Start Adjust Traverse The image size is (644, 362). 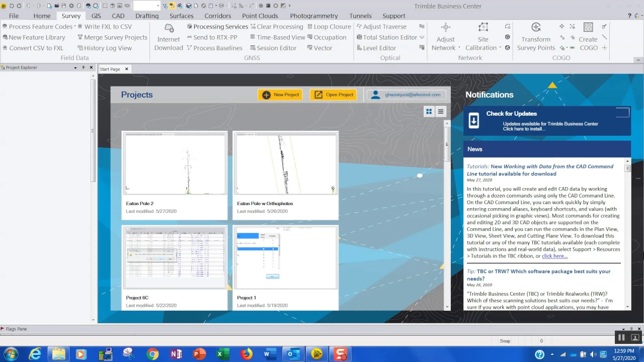click(x=381, y=27)
